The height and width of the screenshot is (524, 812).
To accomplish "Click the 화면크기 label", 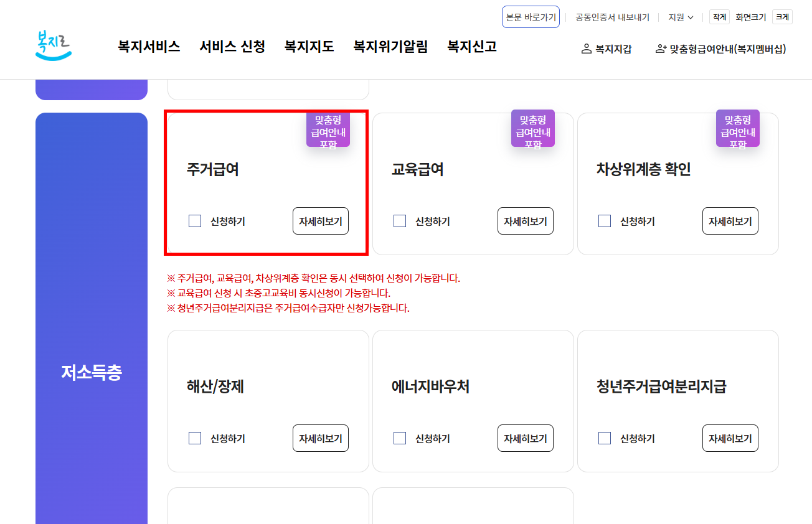I will pyautogui.click(x=751, y=17).
